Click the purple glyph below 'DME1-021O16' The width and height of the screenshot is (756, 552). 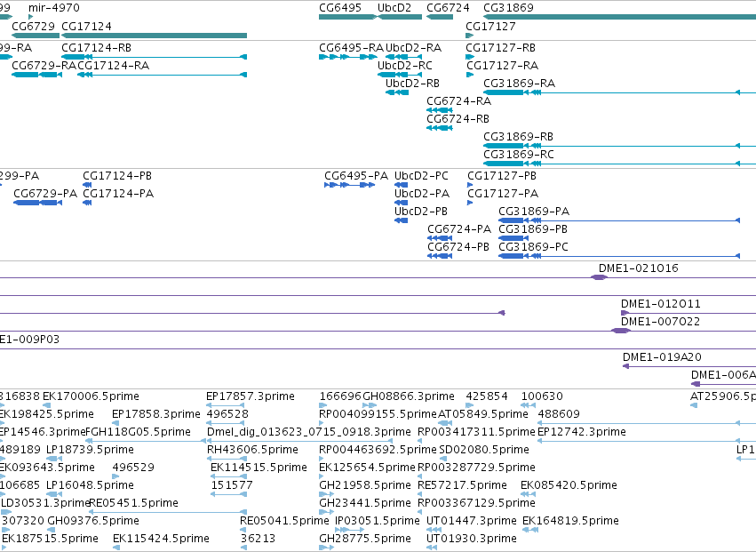click(x=599, y=277)
